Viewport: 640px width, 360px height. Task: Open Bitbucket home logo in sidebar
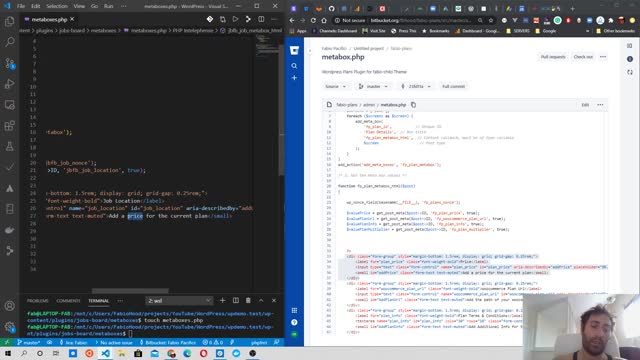point(294,51)
